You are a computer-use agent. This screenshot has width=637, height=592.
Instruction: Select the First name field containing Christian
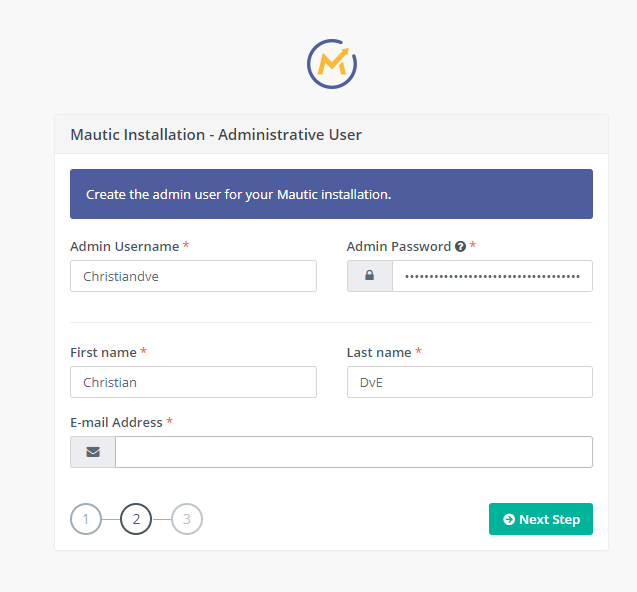tap(193, 382)
